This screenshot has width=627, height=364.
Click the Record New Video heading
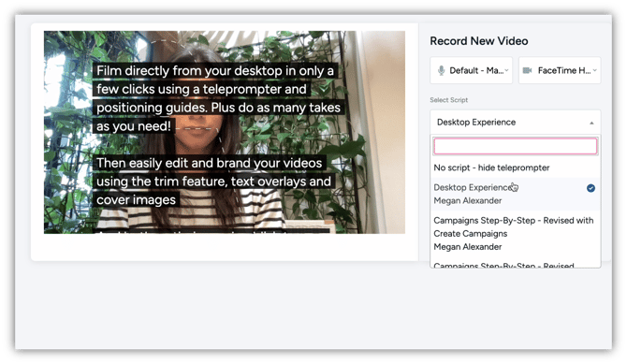pyautogui.click(x=478, y=41)
